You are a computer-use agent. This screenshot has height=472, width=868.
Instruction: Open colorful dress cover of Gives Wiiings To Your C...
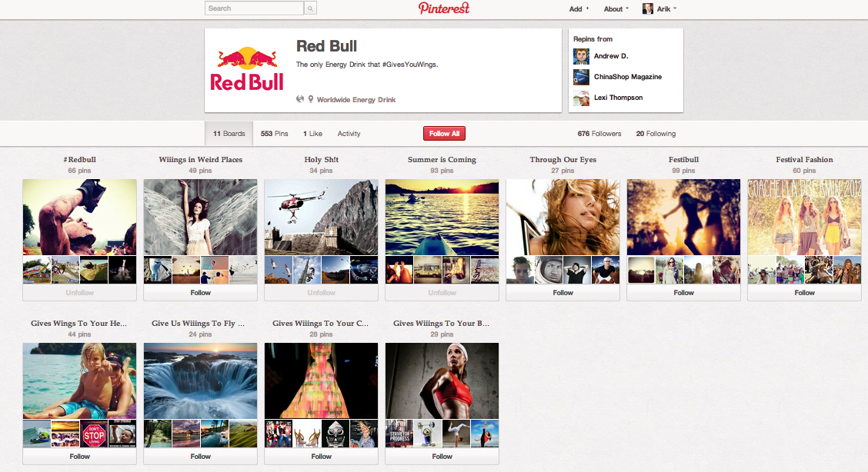tap(321, 381)
